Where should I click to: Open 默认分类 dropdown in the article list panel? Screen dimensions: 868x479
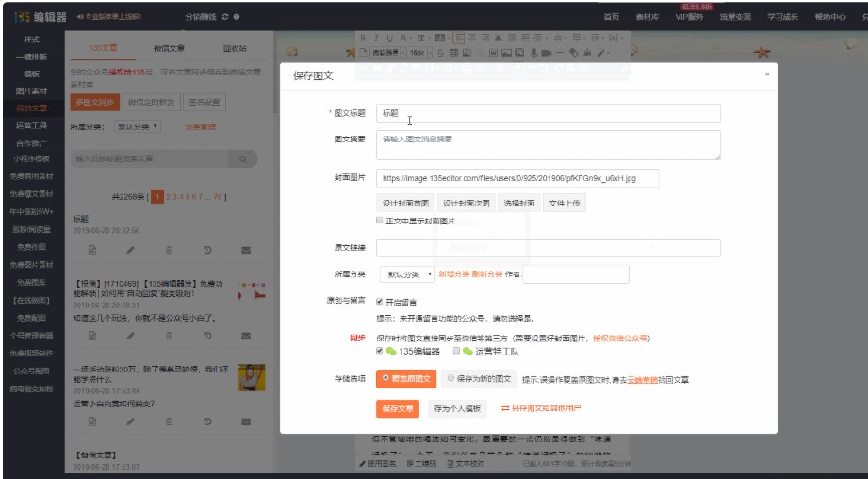click(x=139, y=125)
